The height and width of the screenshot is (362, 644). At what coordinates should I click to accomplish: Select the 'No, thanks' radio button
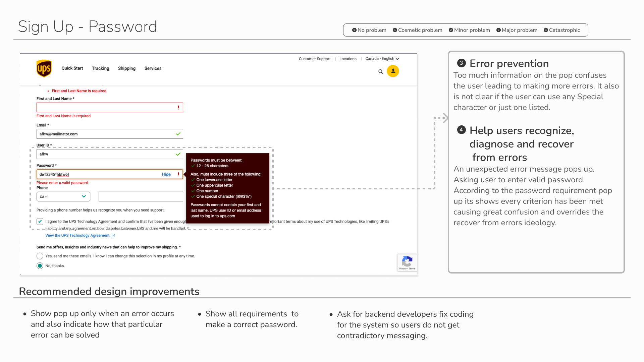point(40,266)
